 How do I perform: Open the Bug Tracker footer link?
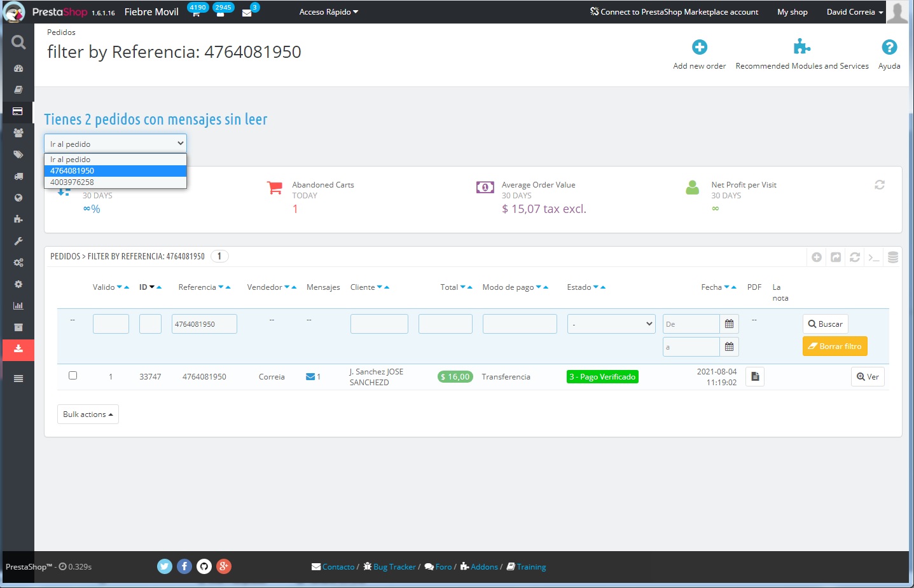pyautogui.click(x=394, y=567)
